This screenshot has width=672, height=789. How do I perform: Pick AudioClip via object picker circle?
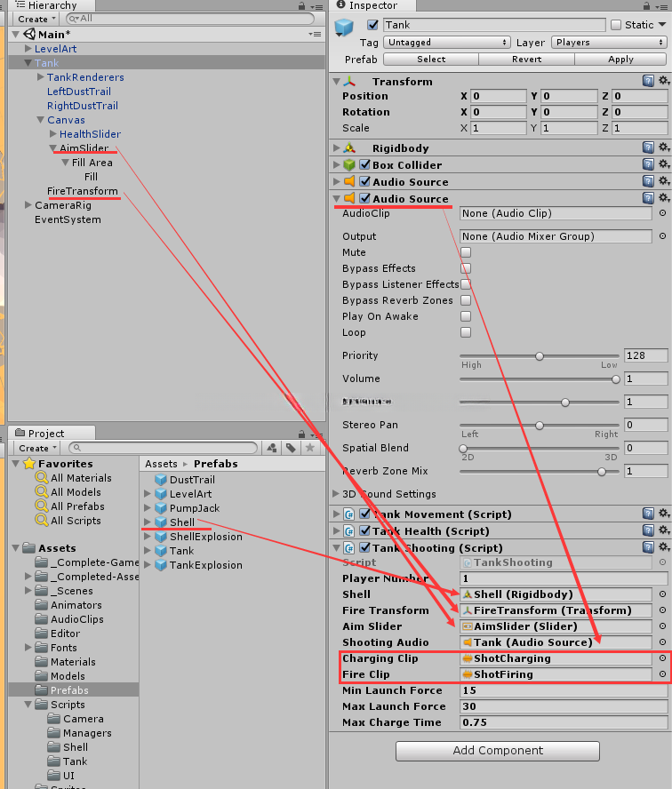[662, 213]
